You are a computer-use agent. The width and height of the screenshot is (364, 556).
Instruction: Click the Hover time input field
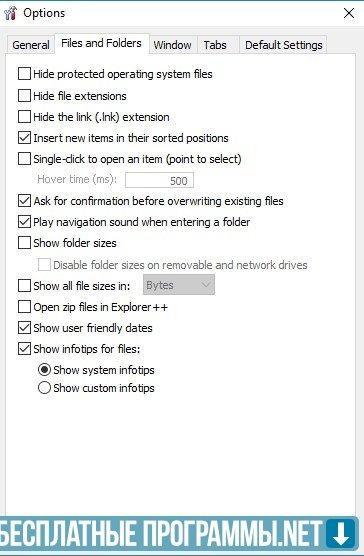click(x=159, y=180)
